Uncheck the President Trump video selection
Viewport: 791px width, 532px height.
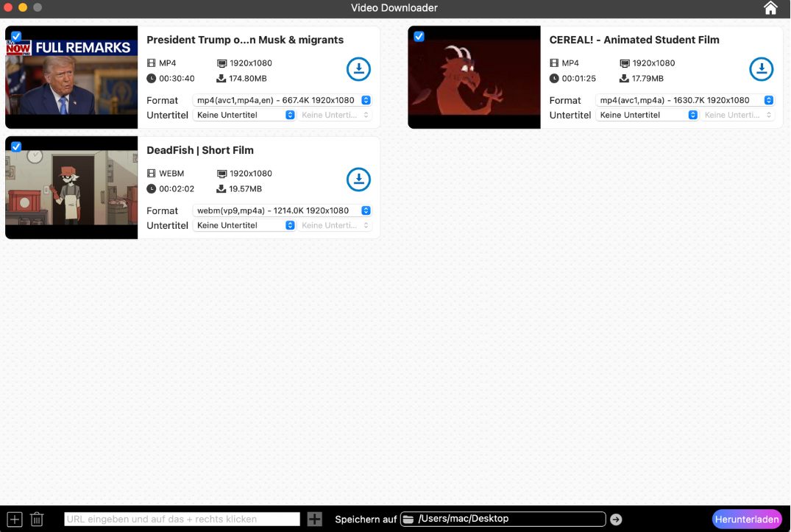(15, 36)
